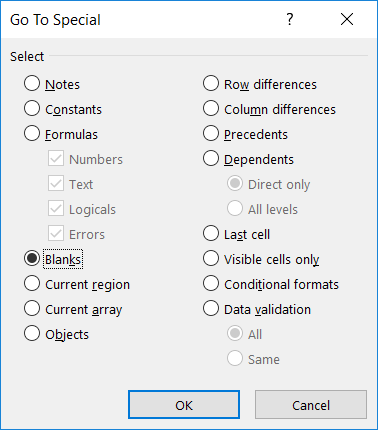The image size is (378, 430).
Task: Select the Formulas radio button
Action: tap(32, 134)
